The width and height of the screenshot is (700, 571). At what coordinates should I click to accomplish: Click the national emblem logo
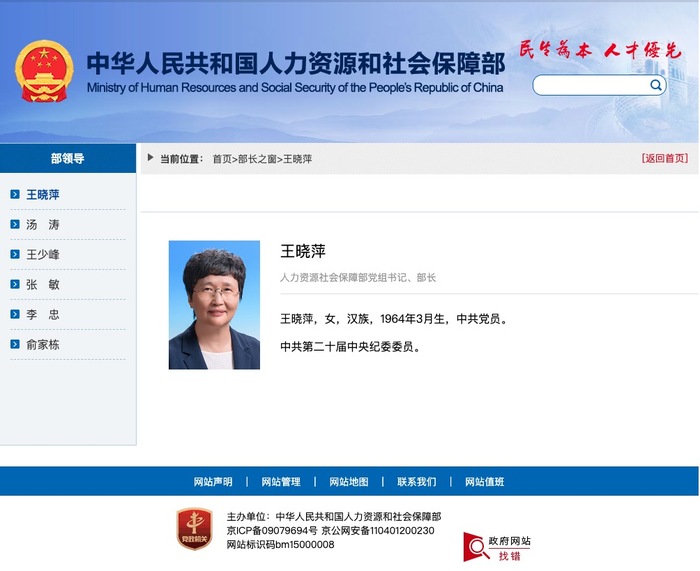click(44, 71)
